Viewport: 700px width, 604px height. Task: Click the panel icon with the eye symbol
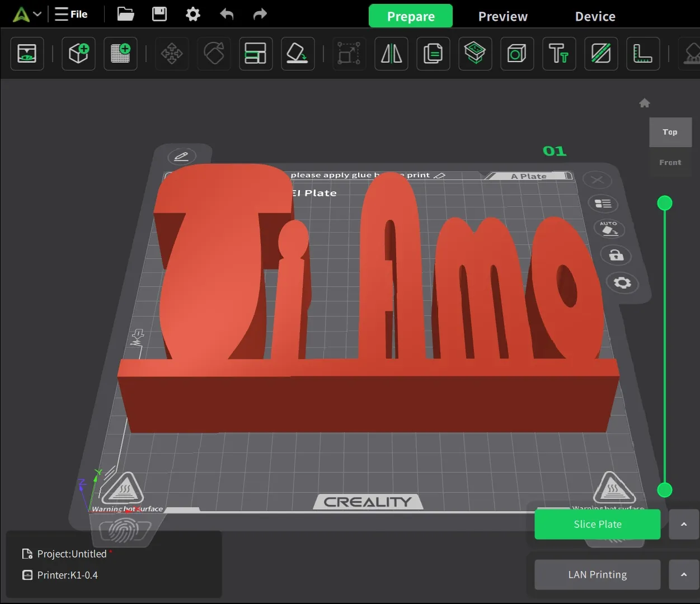[x=27, y=54]
